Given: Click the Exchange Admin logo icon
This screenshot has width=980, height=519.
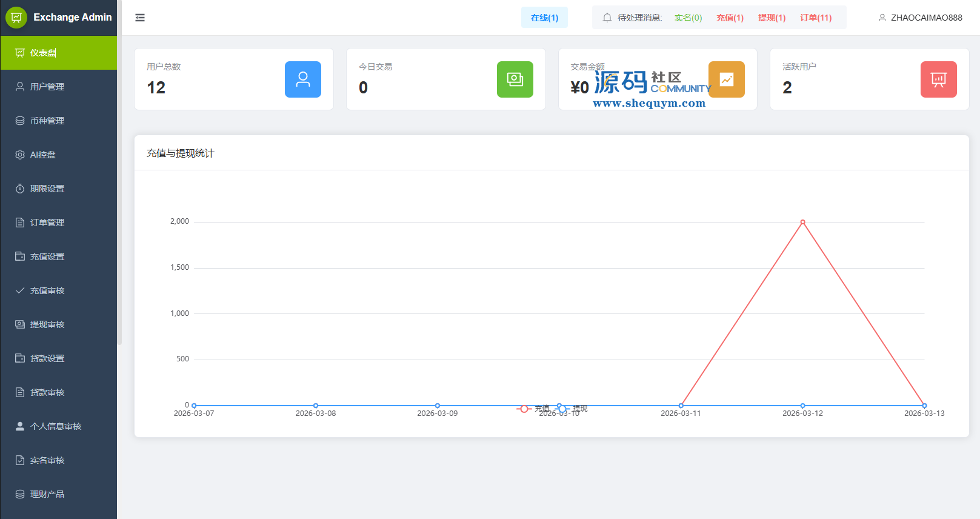Looking at the screenshot, I should click(x=16, y=18).
